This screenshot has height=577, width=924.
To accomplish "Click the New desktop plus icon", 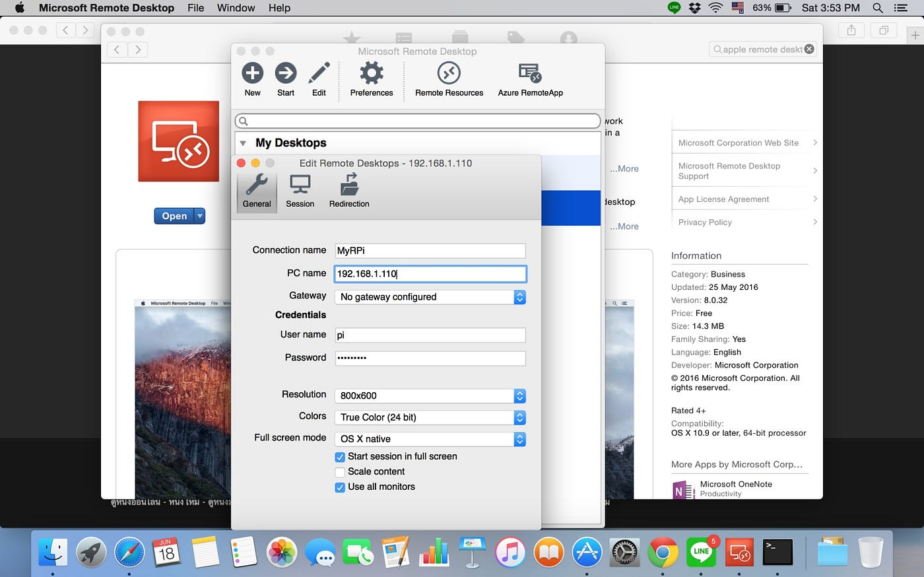I will coord(252,73).
